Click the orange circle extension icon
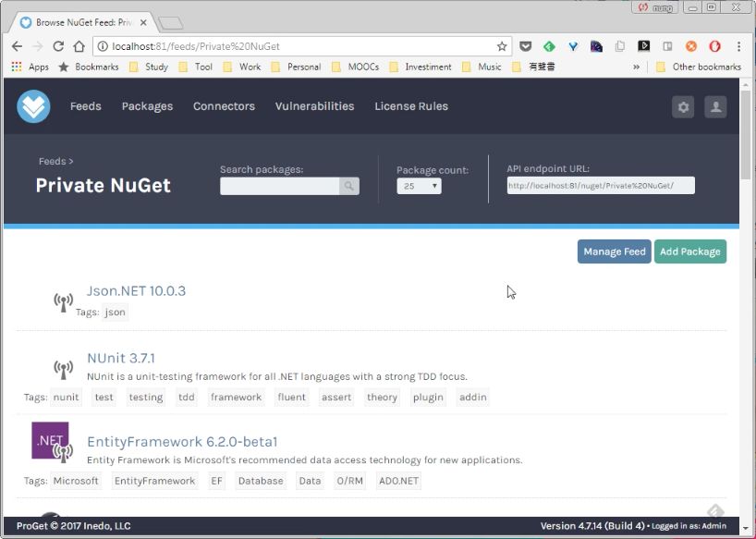The image size is (756, 539). pyautogui.click(x=691, y=46)
